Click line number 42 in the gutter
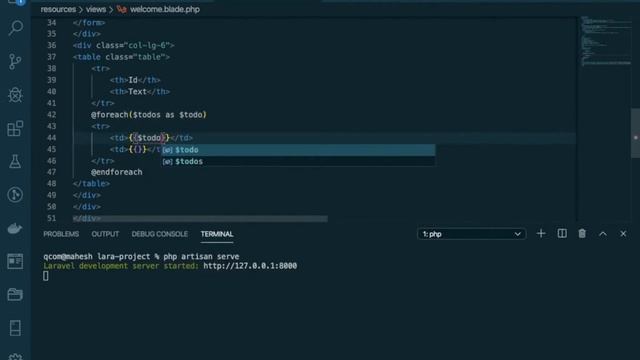The image size is (640, 360). click(x=51, y=115)
